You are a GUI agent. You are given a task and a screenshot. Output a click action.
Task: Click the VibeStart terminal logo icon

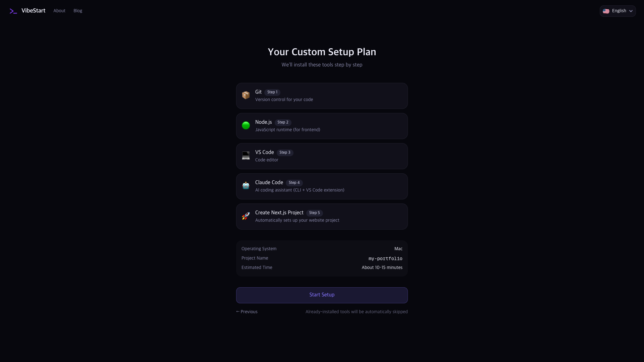[13, 11]
